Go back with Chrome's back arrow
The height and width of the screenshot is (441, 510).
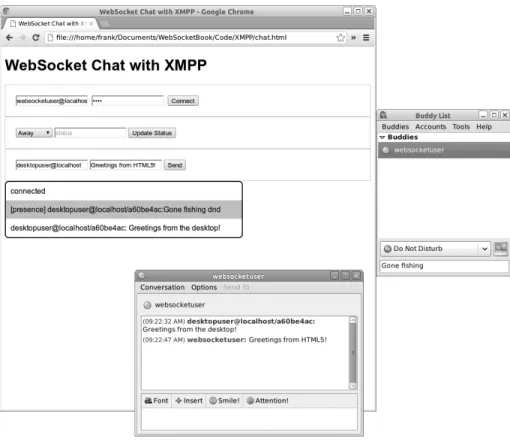(x=9, y=37)
